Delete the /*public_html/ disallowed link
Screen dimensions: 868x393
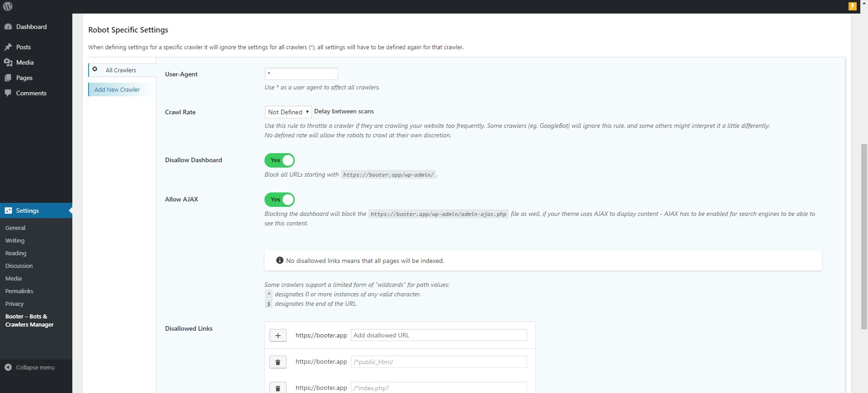(278, 362)
